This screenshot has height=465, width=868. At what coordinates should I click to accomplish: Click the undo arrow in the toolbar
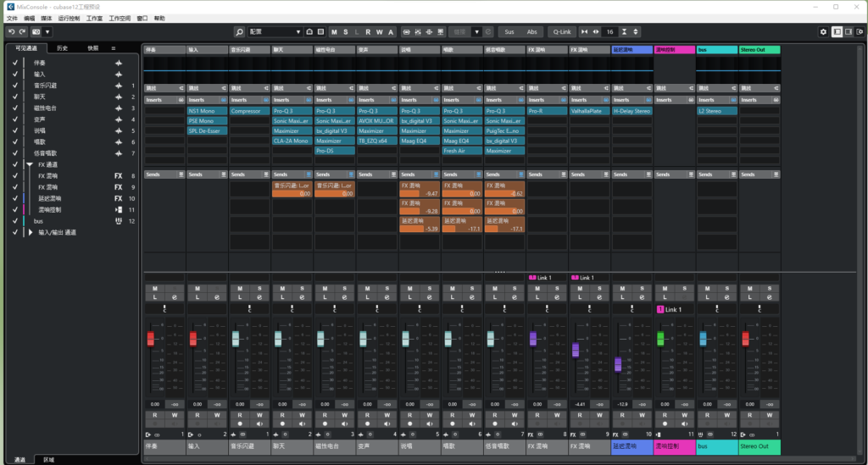point(10,31)
